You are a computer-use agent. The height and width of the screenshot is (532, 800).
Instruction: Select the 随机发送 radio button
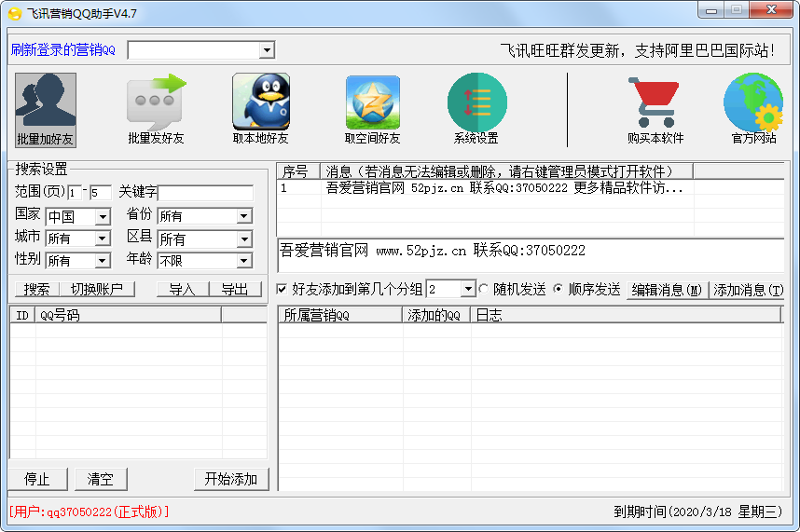pyautogui.click(x=484, y=290)
